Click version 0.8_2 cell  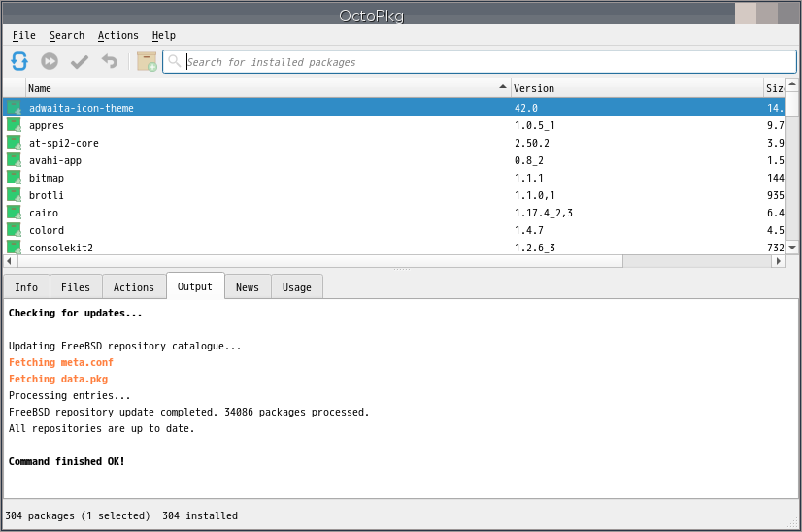(529, 160)
